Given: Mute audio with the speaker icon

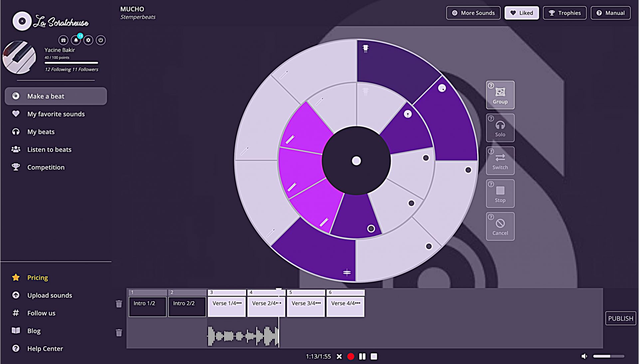Looking at the screenshot, I should (x=584, y=356).
